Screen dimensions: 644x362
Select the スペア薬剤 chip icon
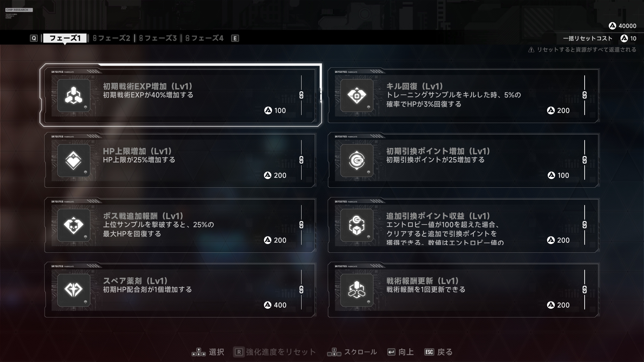[73, 290]
